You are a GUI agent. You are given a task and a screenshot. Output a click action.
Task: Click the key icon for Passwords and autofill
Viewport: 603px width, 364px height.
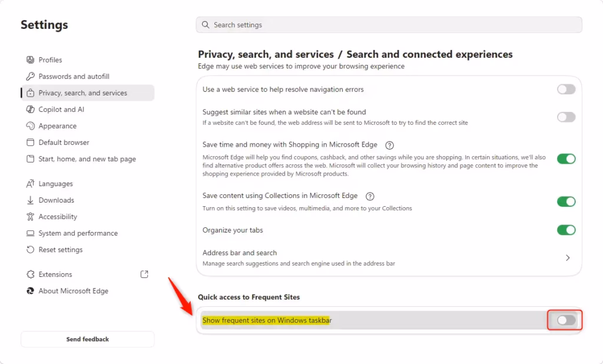[x=30, y=76]
